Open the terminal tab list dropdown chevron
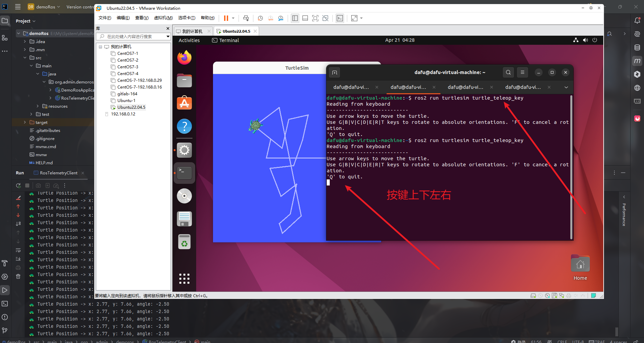 (566, 87)
